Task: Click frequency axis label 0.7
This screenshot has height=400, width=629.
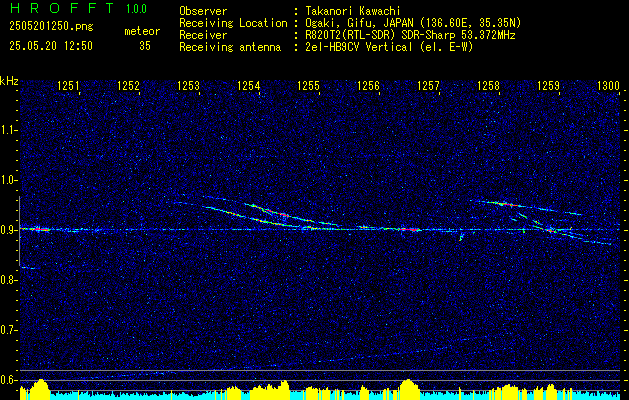Action: (x=7, y=330)
